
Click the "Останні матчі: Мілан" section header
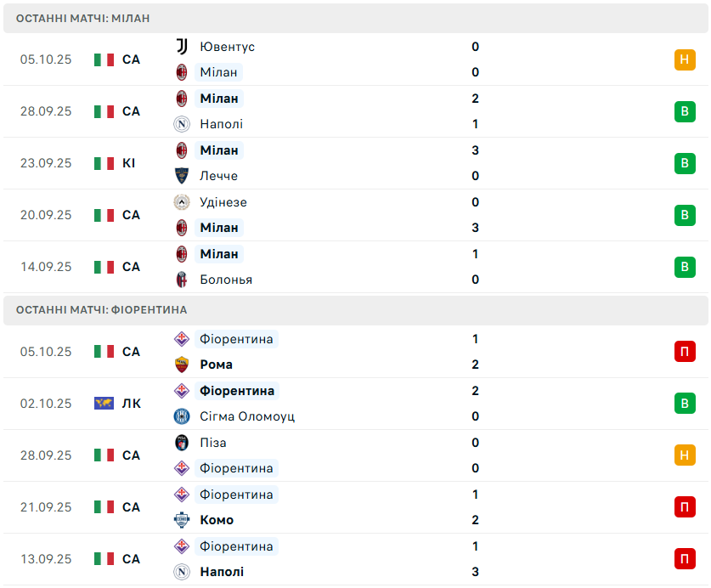pyautogui.click(x=83, y=18)
